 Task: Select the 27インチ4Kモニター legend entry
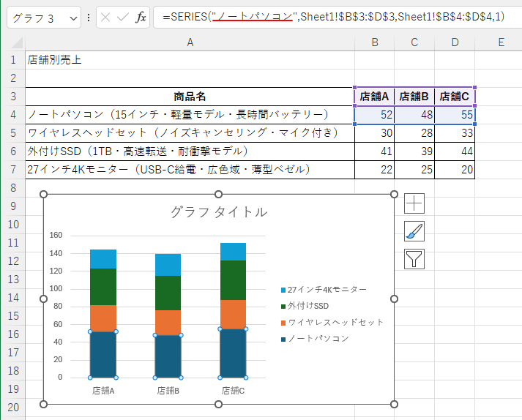coord(324,290)
